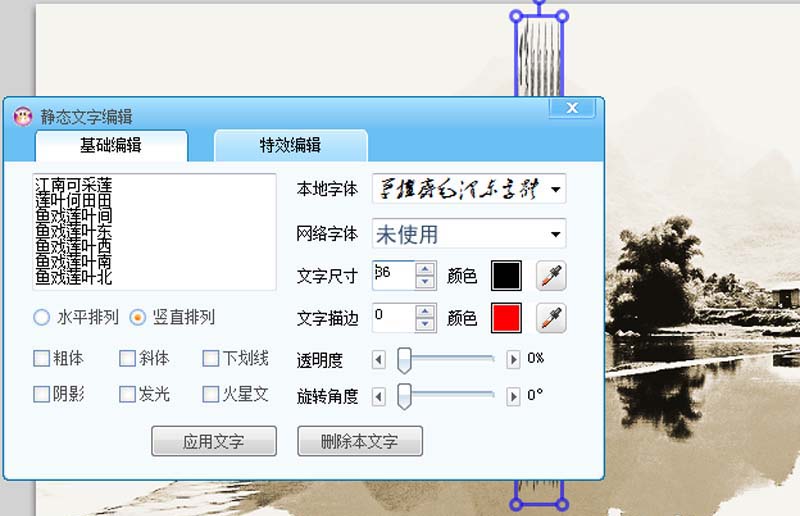Toggle 下划线 underline checkbox
Viewport: 800px width, 516px height.
(x=211, y=358)
